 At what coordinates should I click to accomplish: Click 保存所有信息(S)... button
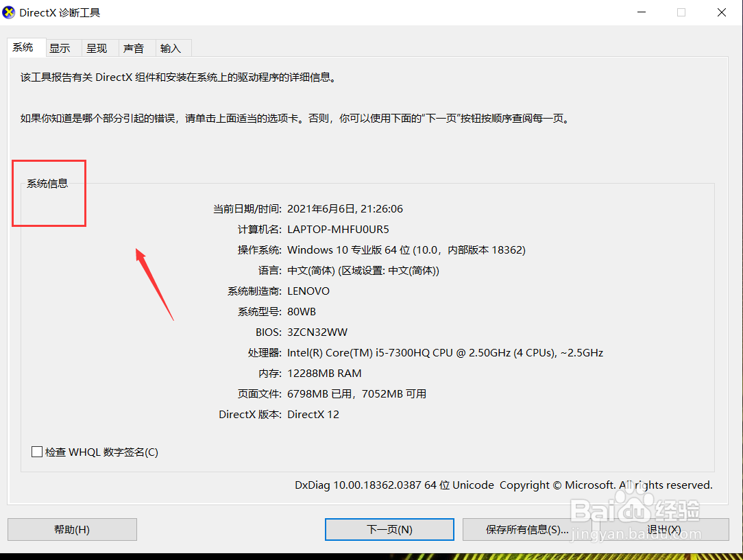[x=527, y=529]
